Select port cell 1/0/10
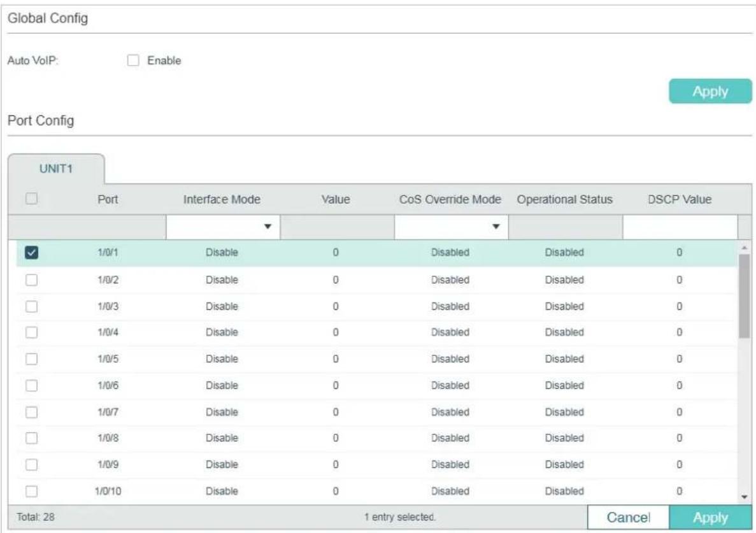Screen dimensions: 756x533 108,491
